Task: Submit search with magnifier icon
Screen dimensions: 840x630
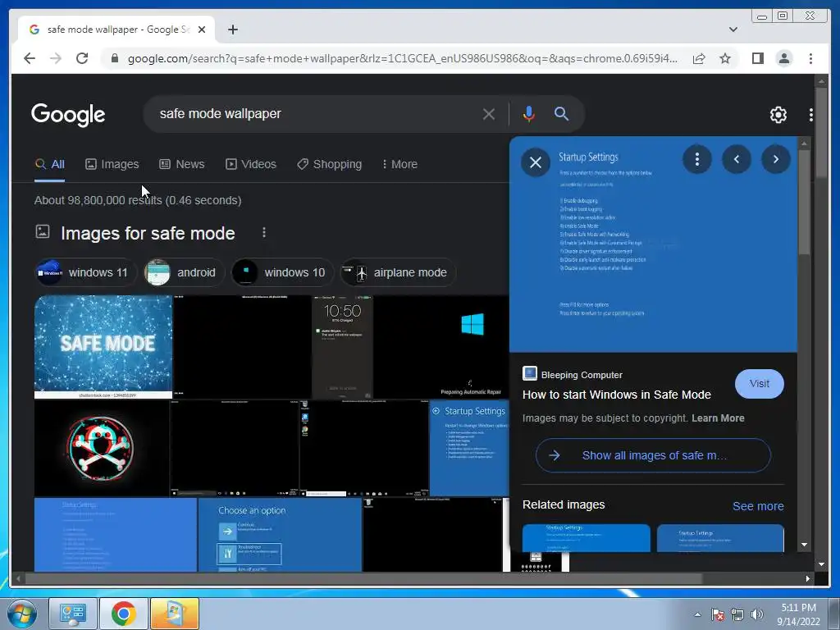Action: 561,113
